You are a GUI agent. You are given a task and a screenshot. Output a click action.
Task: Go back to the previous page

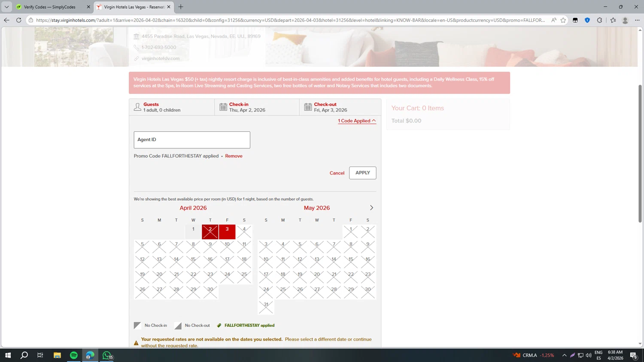[6, 20]
